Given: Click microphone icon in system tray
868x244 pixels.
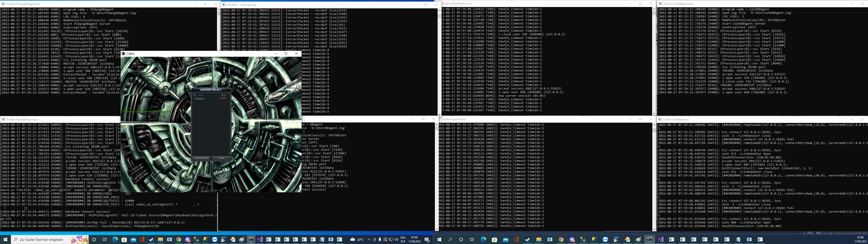Looking at the screenshot, I should click(380, 240).
